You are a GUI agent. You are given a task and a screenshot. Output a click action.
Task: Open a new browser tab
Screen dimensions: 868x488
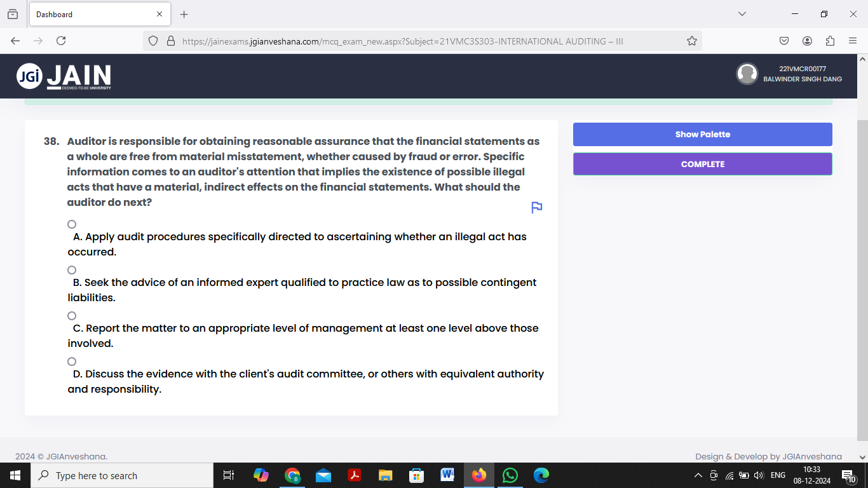[x=184, y=14]
